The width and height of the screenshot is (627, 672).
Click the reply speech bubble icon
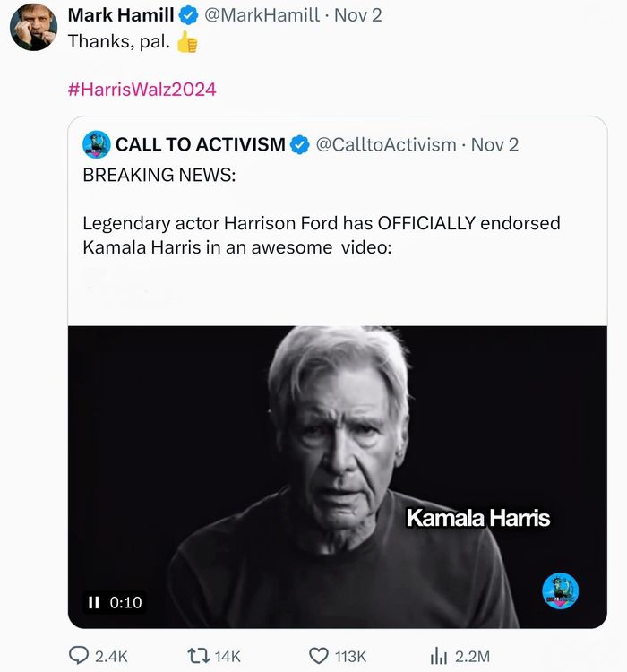click(x=79, y=655)
